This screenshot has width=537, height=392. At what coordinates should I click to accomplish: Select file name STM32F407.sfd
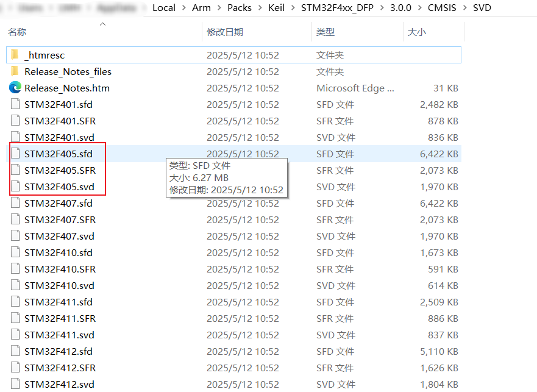point(59,203)
